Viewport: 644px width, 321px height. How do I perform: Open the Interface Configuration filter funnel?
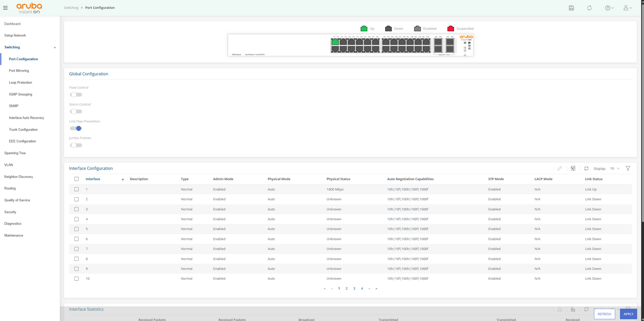pos(628,168)
